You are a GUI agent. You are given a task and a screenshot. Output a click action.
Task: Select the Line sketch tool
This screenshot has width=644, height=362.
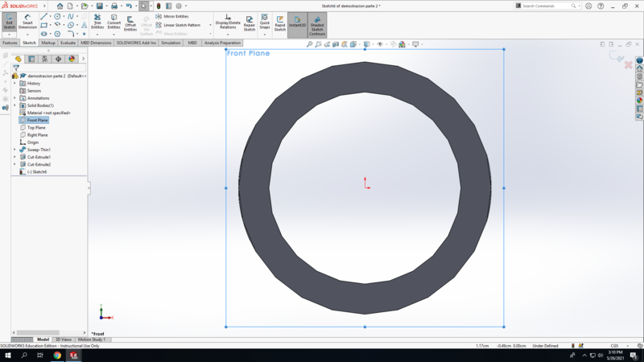[x=44, y=16]
